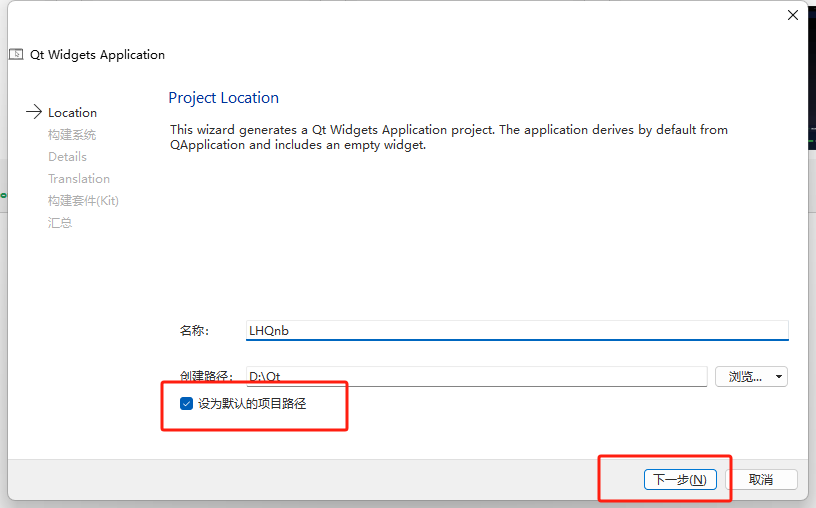Select the 构建套件(Kit) step

point(83,201)
